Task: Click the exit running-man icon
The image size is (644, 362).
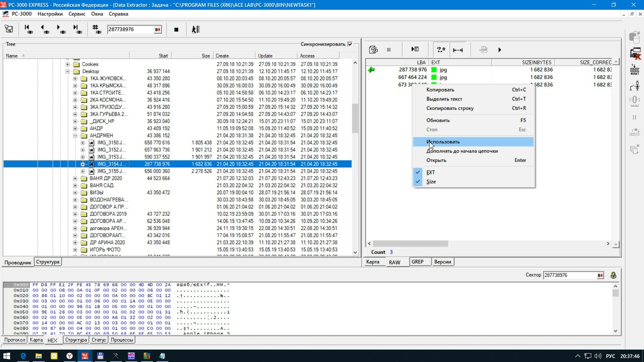Action: pos(195,29)
